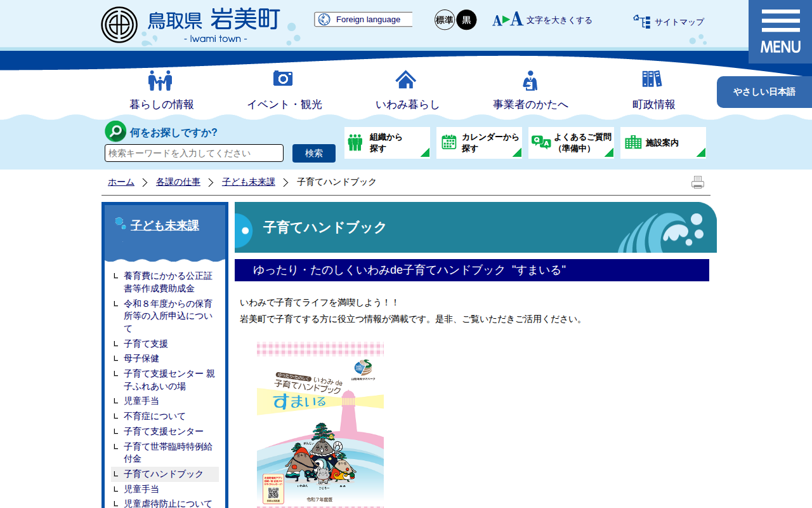
Task: Click the green magnifying glass search icon
Action: point(115,131)
